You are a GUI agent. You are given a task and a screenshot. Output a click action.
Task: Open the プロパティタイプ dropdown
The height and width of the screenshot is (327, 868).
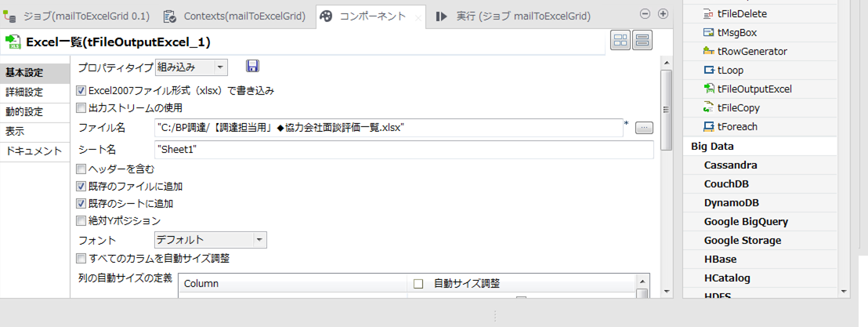(x=191, y=67)
